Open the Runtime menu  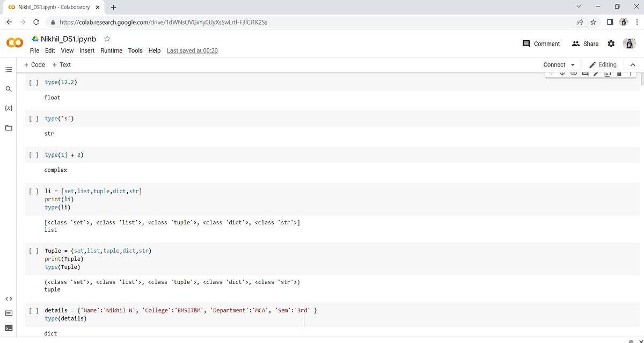[111, 50]
